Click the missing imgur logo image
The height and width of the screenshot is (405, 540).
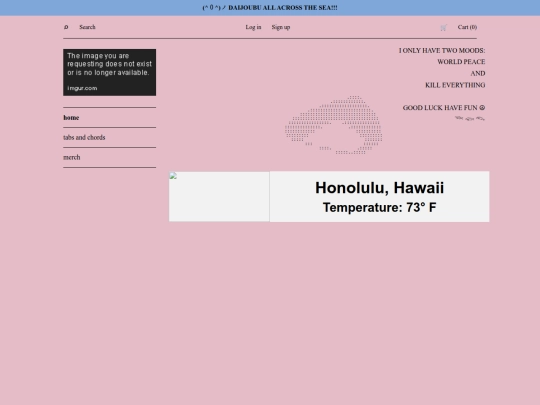pyautogui.click(x=110, y=72)
